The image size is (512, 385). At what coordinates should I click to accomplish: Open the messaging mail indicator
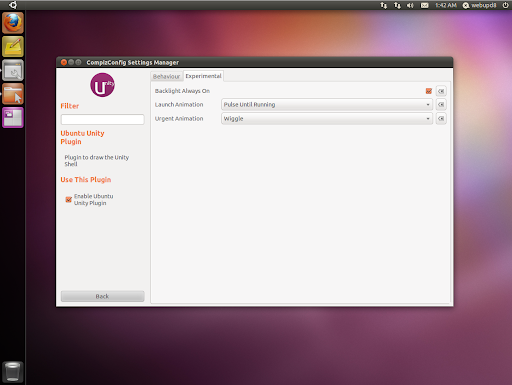[x=424, y=5]
